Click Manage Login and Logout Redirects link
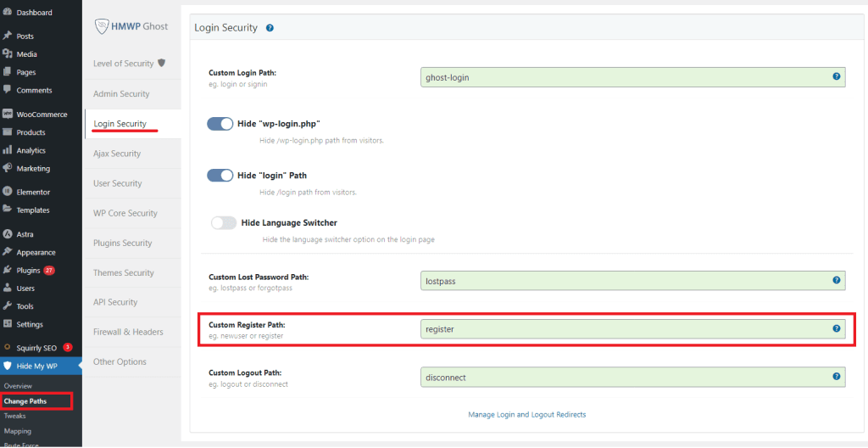The height and width of the screenshot is (448, 868). 526,415
